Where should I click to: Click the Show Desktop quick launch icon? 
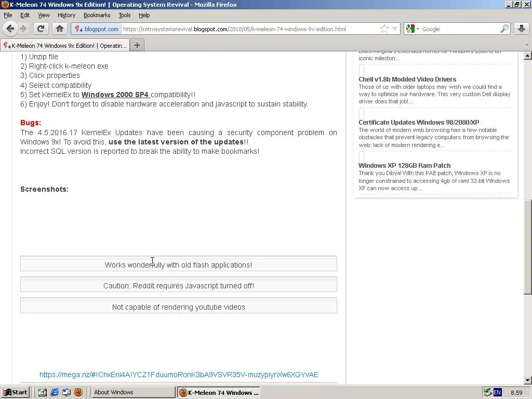pos(43,392)
